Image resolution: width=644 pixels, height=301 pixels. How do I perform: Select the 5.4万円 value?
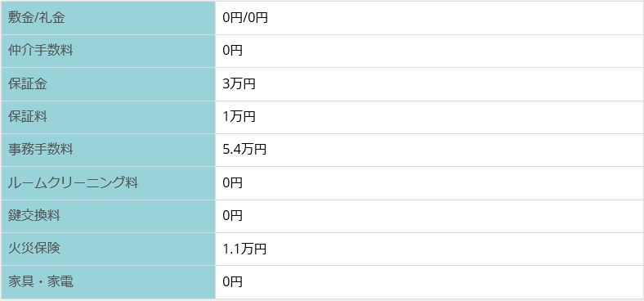tap(244, 150)
